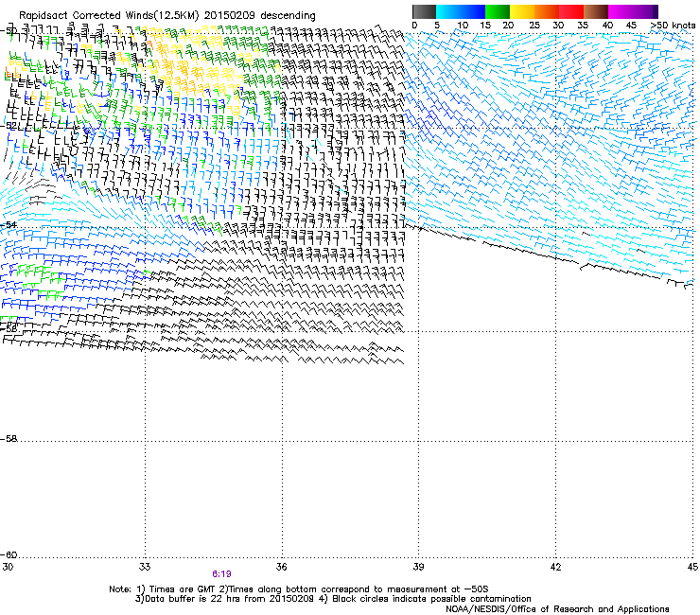Select the orange 25-30 knots legend swatch

coord(547,11)
